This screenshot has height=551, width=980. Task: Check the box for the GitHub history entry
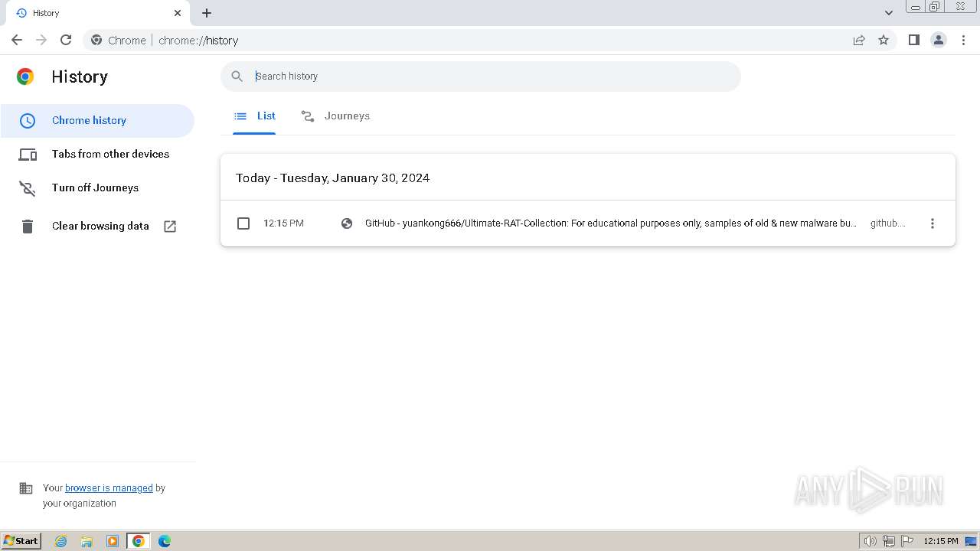pos(243,223)
